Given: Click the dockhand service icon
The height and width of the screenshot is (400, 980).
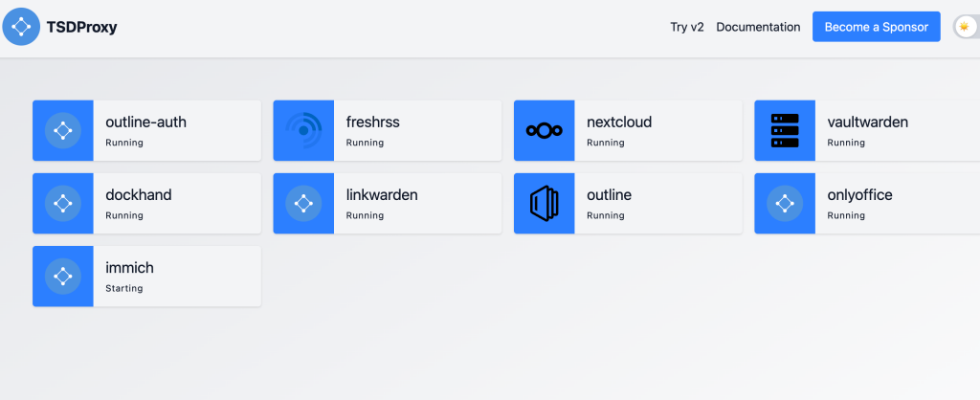Looking at the screenshot, I should coord(63,203).
